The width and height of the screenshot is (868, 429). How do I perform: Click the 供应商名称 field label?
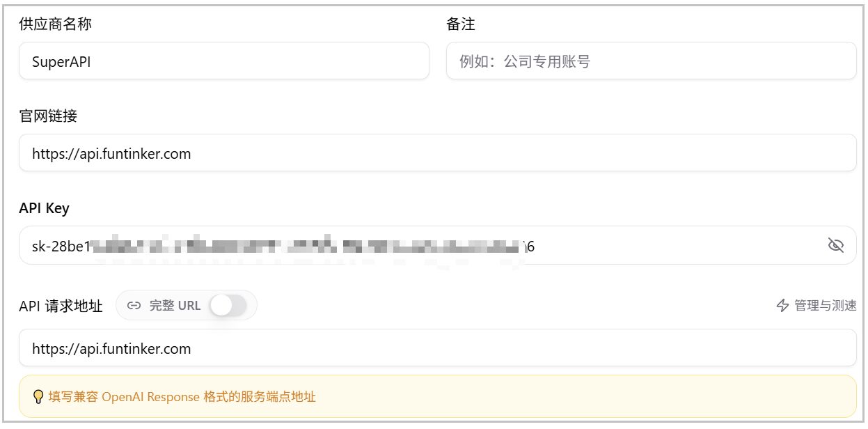coord(55,24)
